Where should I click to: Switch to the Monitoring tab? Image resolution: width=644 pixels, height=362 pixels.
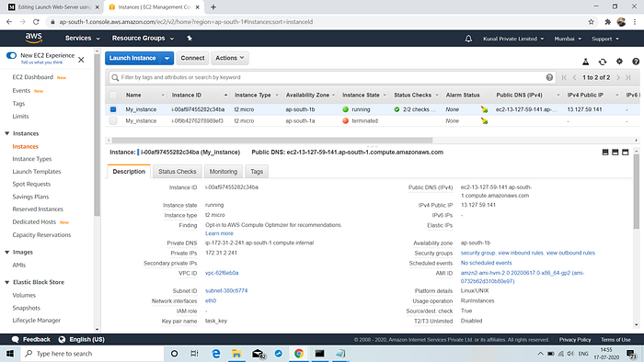point(224,172)
